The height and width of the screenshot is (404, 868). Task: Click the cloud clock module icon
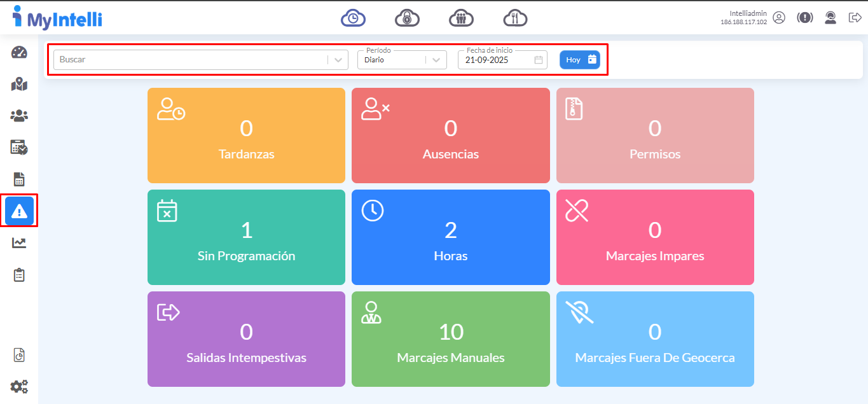coord(353,18)
